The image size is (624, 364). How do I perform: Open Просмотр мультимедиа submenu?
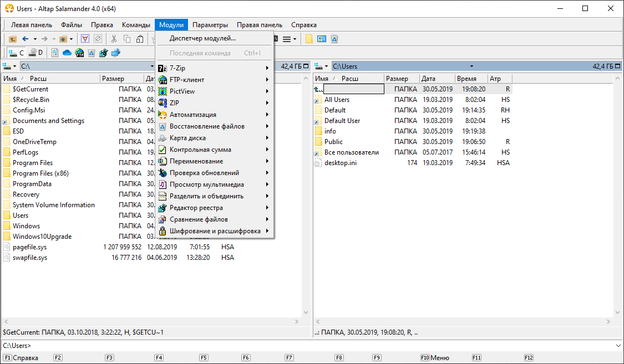(x=215, y=184)
